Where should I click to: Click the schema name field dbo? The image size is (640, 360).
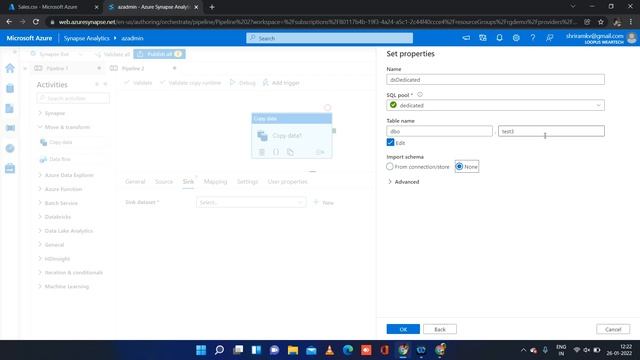point(440,131)
